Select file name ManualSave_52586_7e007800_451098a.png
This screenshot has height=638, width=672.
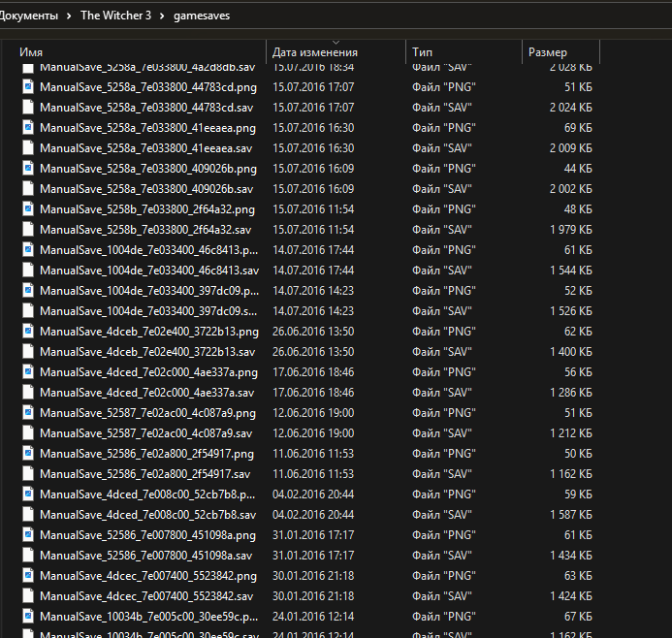click(147, 535)
